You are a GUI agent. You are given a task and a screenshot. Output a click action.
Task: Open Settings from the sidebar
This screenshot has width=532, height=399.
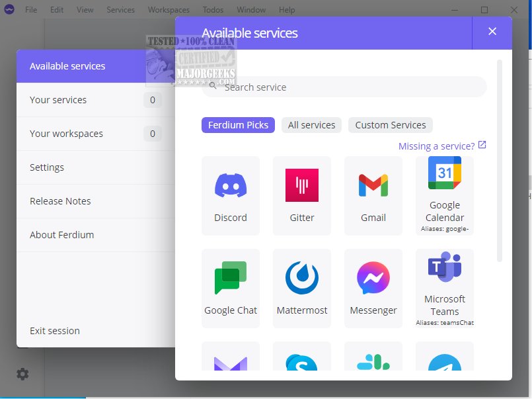tap(96, 167)
